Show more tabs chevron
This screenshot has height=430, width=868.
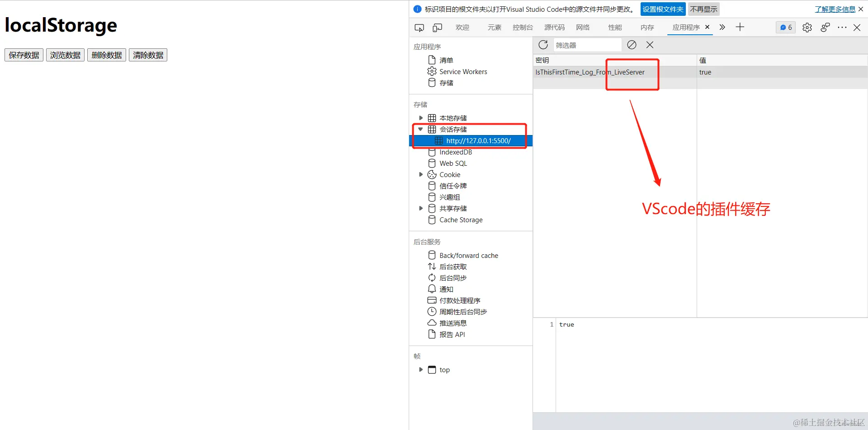pyautogui.click(x=722, y=27)
